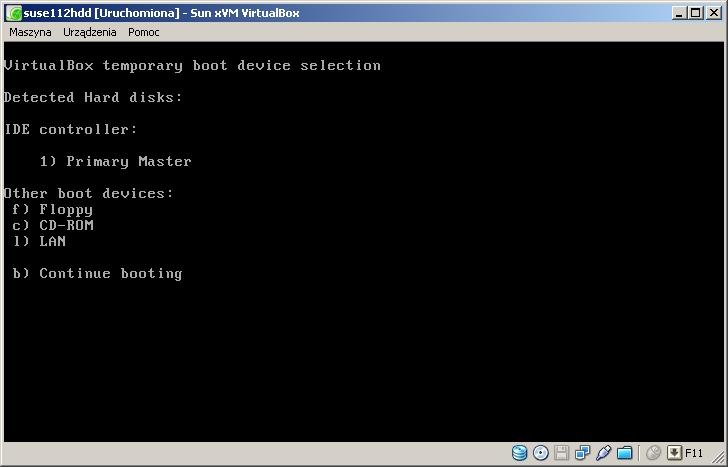Click the USB devices status icon

[604, 453]
